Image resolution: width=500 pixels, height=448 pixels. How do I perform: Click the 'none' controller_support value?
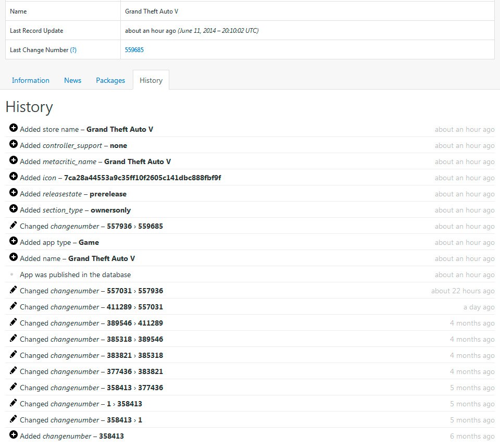click(x=118, y=146)
